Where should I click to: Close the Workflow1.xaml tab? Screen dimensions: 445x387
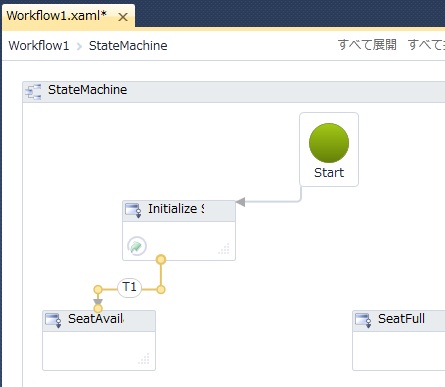(123, 17)
